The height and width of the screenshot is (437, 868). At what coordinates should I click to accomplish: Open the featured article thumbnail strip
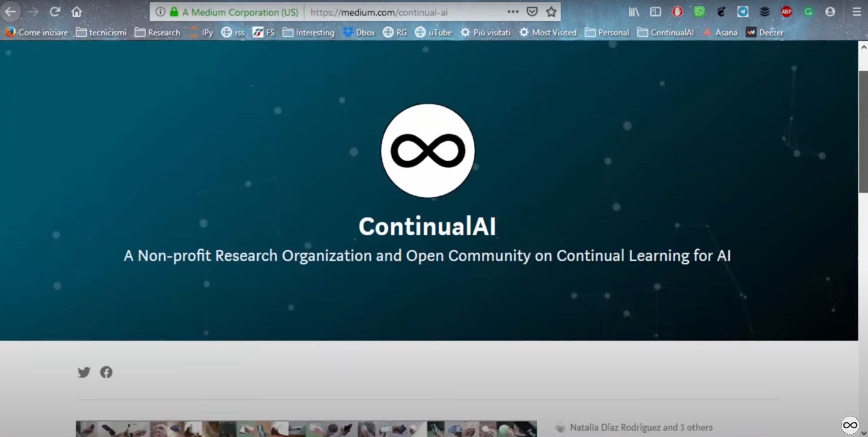pyautogui.click(x=306, y=429)
